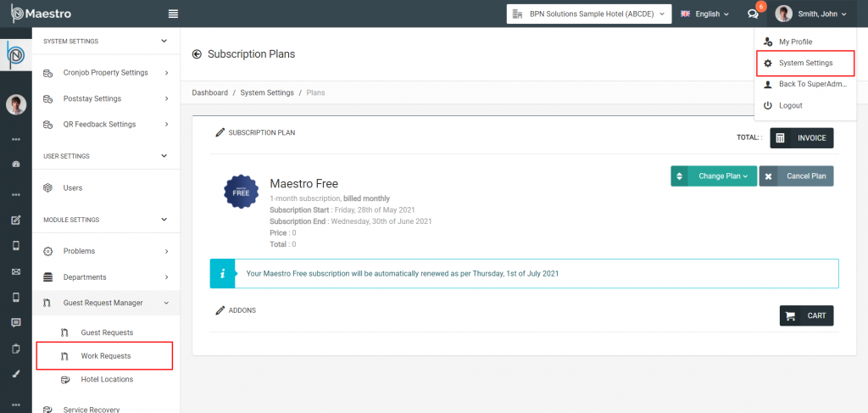
Task: Click the pencil icon beside SUBSCRIPTION PLAN
Action: point(220,133)
